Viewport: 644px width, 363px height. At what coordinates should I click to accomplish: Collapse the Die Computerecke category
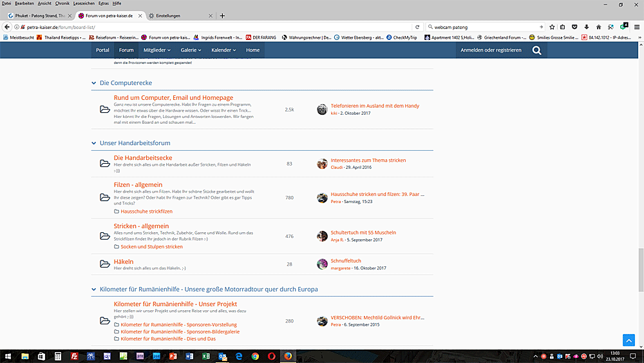pyautogui.click(x=93, y=83)
